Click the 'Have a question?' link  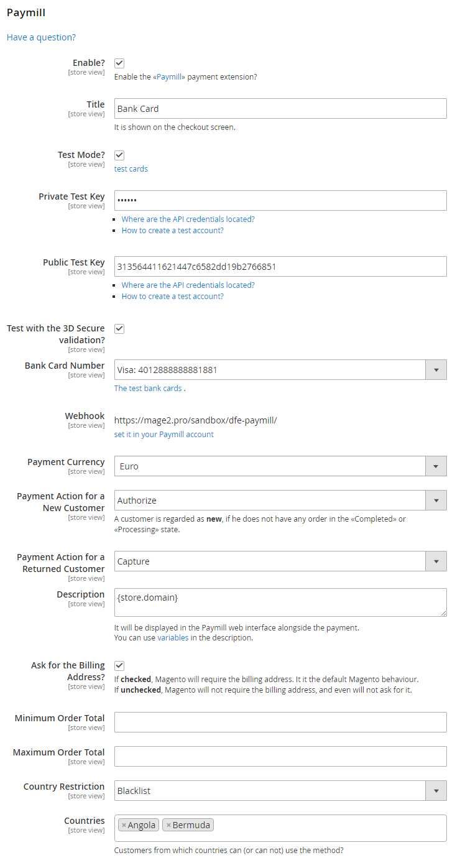(x=41, y=37)
